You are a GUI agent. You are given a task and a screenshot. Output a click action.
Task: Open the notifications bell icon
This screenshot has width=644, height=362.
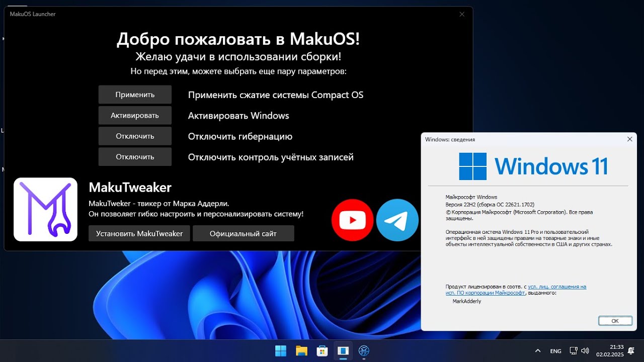(631, 351)
